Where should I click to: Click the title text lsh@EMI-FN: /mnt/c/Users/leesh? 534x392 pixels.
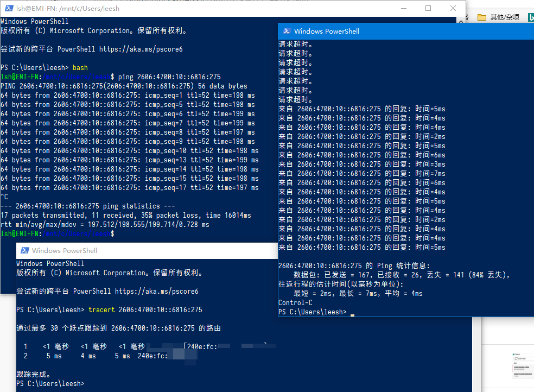(x=68, y=9)
